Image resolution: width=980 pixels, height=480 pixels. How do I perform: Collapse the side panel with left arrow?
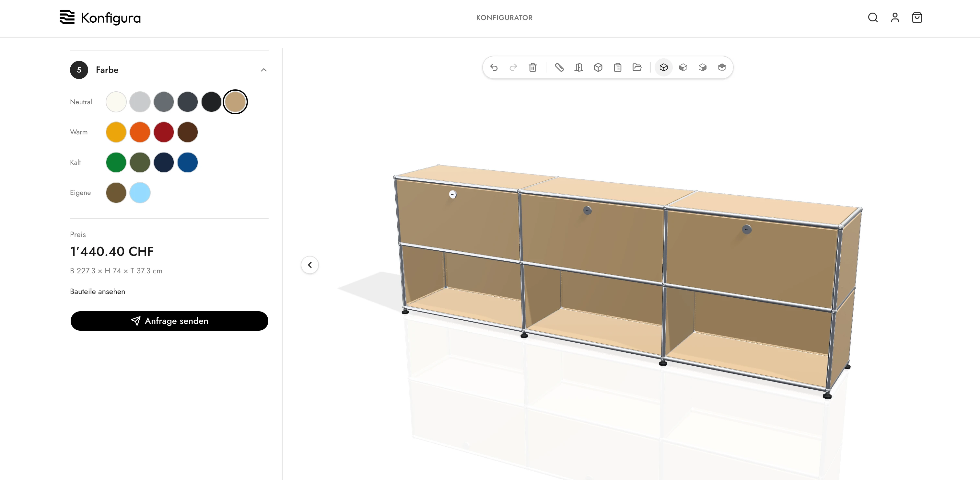tap(310, 265)
